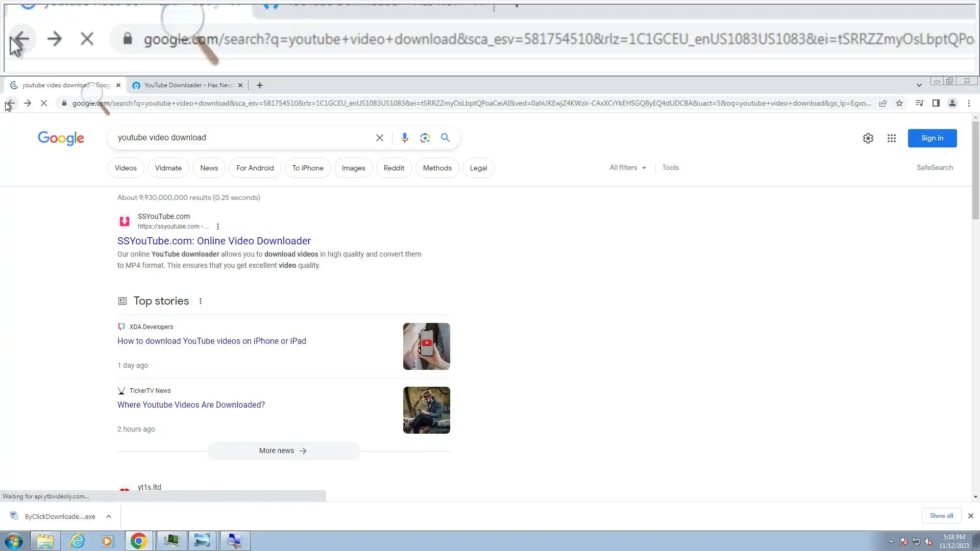Toggle Chrome side panel icon
This screenshot has width=980, height=551.
(x=936, y=103)
